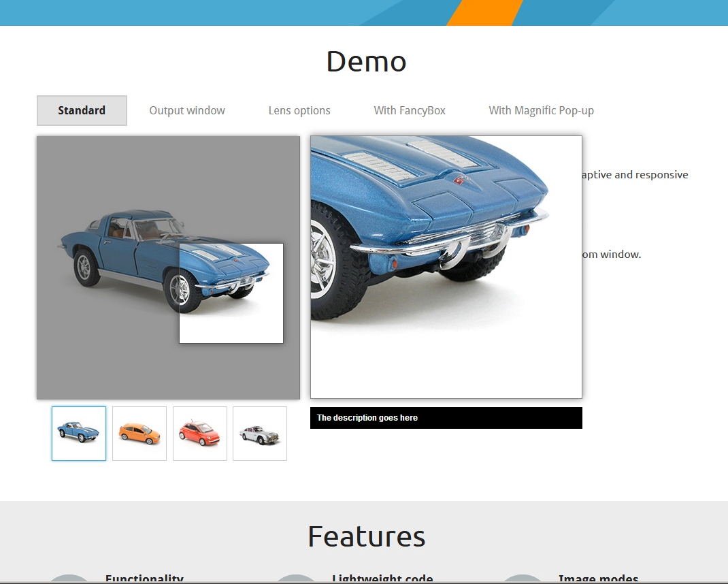Image resolution: width=728 pixels, height=584 pixels.
Task: Select the Standard demo tab
Action: pyautogui.click(x=82, y=111)
